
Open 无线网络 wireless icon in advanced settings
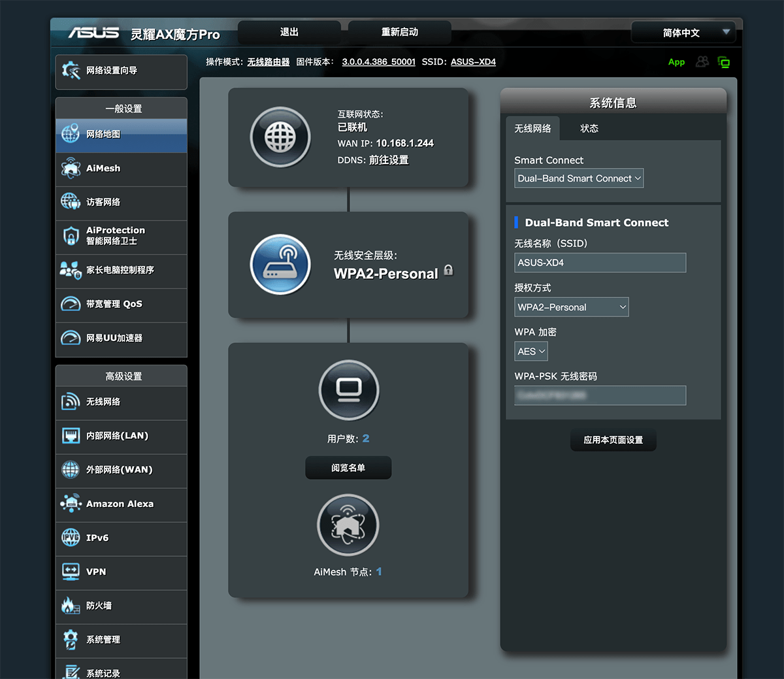71,402
